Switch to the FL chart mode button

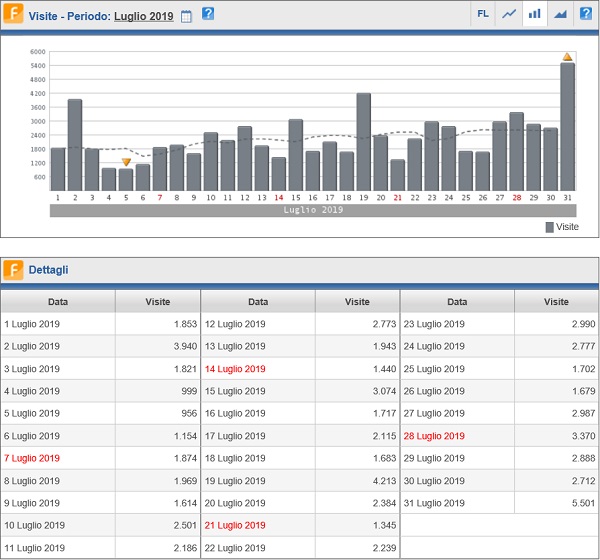click(483, 14)
